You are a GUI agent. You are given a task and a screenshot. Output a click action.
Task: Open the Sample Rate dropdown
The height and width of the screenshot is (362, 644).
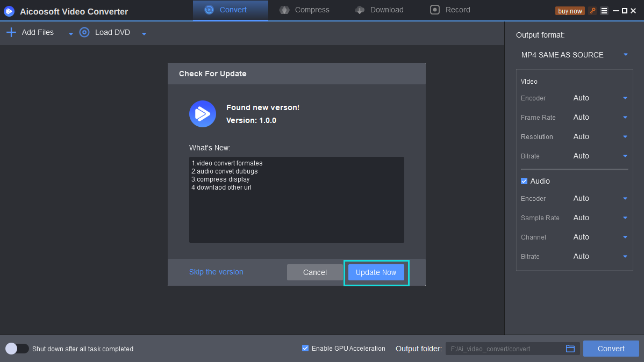600,218
